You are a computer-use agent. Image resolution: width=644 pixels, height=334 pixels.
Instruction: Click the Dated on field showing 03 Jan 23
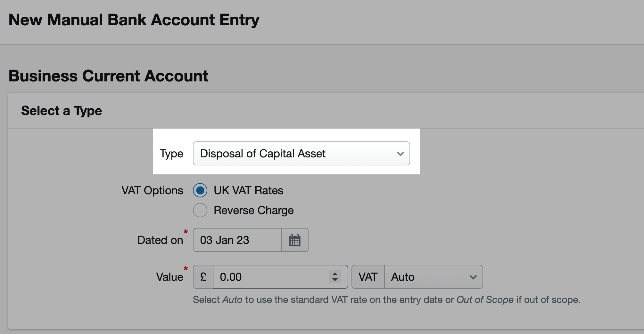tap(237, 240)
